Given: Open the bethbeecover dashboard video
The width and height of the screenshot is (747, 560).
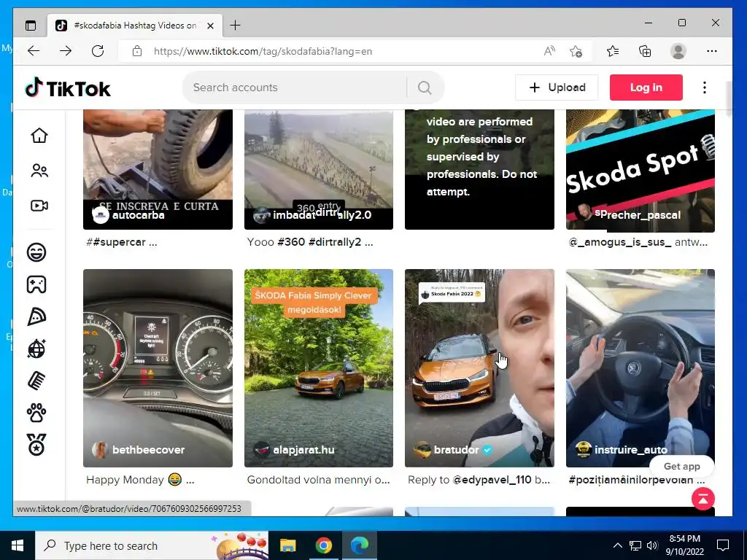Looking at the screenshot, I should pos(158,368).
